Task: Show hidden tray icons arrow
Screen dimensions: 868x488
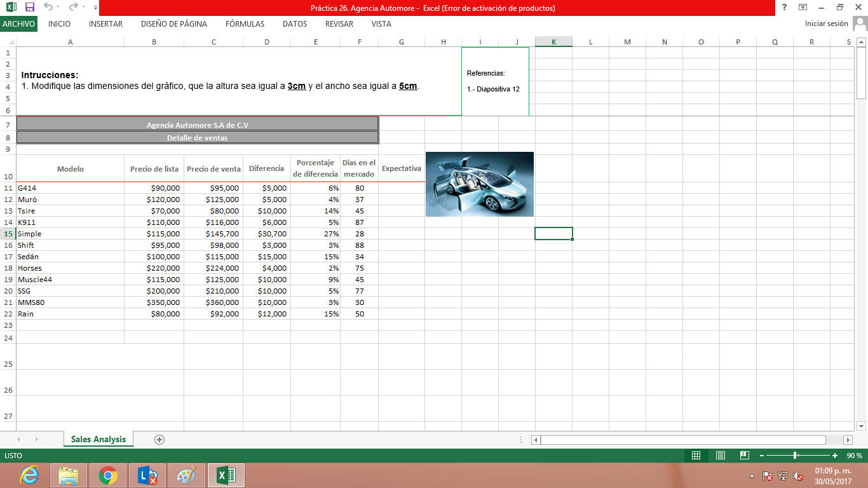Action: coord(752,475)
